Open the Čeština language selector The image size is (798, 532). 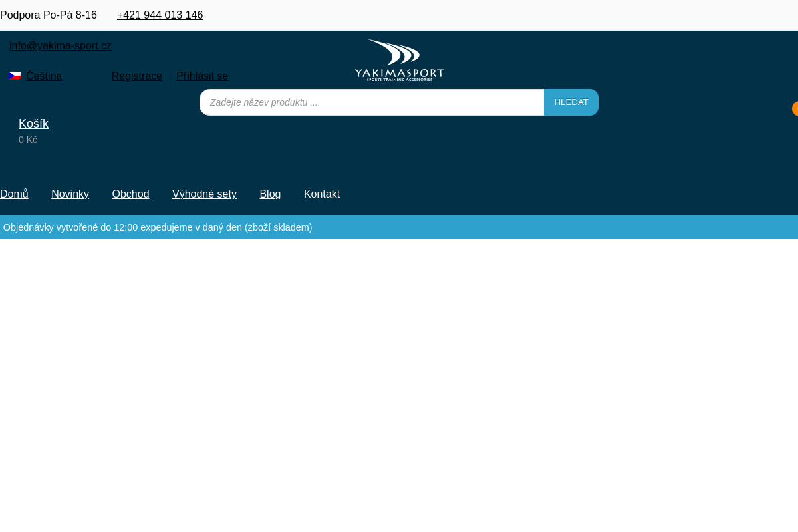point(44,76)
